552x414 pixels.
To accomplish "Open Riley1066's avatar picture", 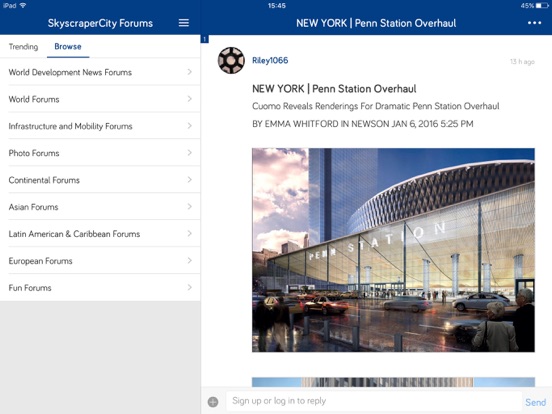I will (231, 60).
